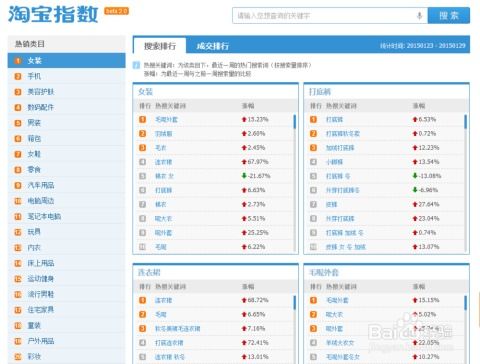Click the blue 搜索 search button
This screenshot has width=480, height=364.
[449, 16]
